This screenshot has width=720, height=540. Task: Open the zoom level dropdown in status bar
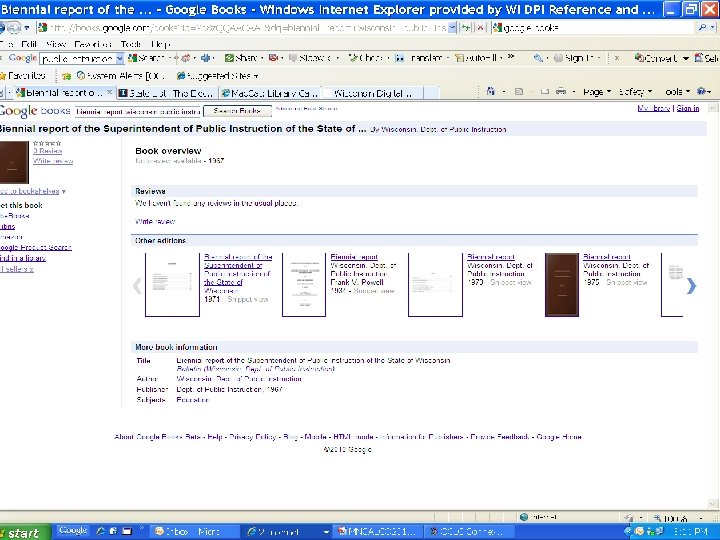click(701, 518)
